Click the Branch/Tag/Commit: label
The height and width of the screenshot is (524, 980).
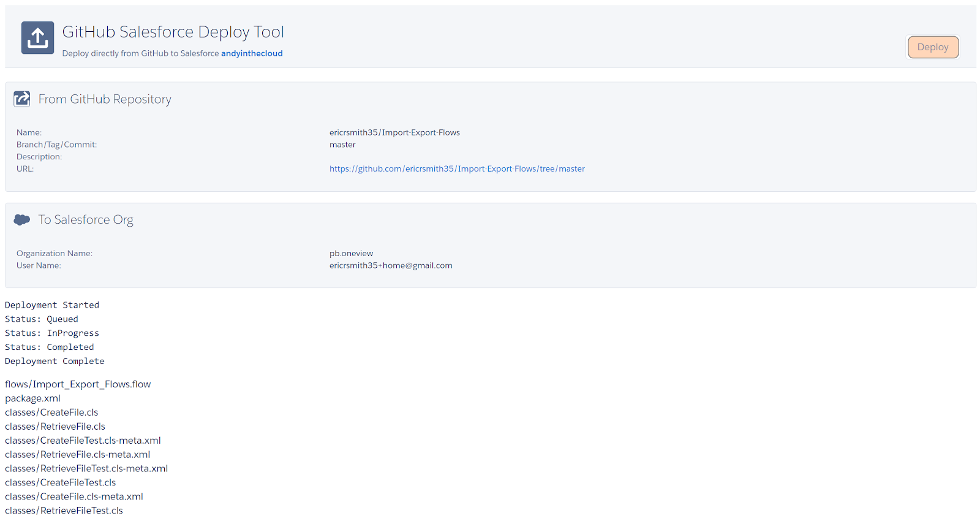click(x=56, y=145)
